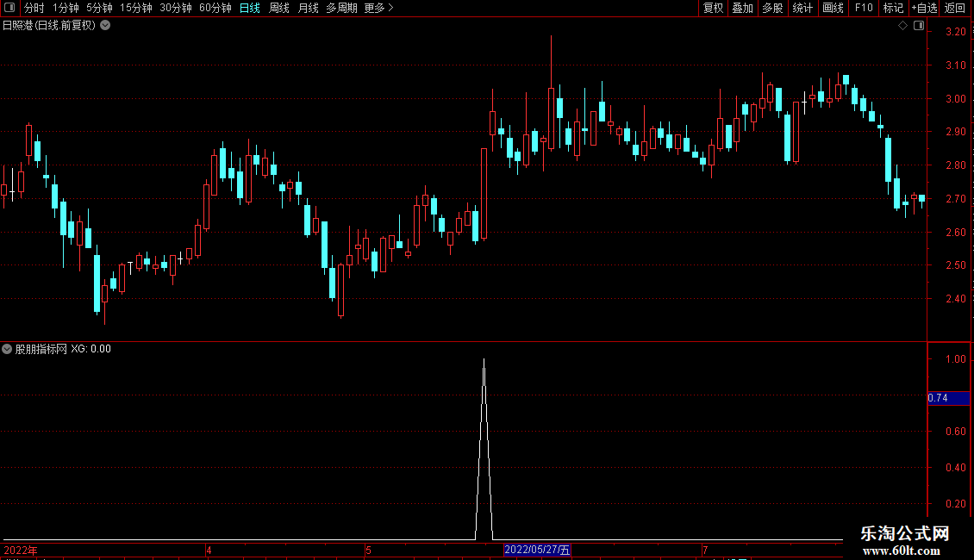
Task: Open F10 company info
Action: [x=864, y=8]
